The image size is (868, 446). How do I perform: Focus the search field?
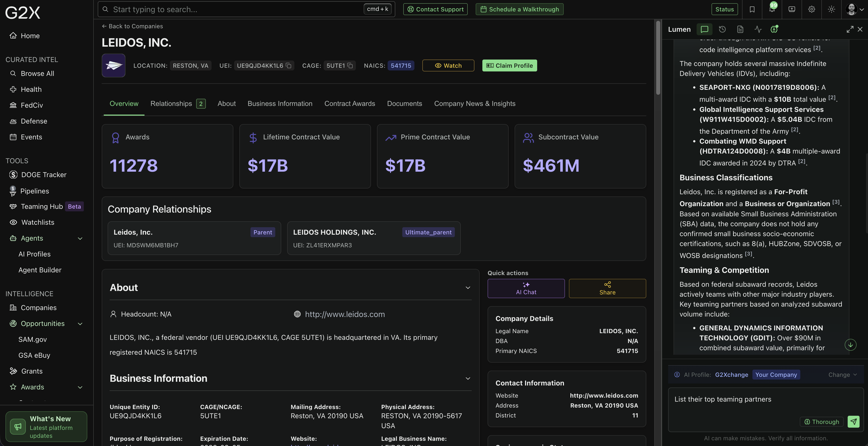[x=246, y=9]
